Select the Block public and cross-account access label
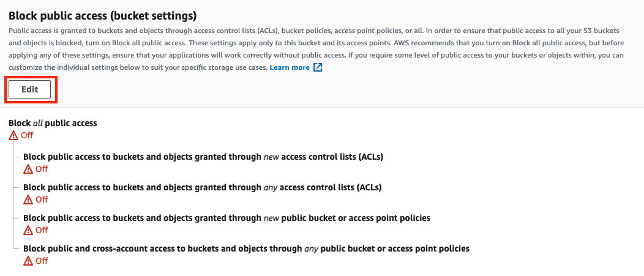Viewport: 644px width, 276px height. pyautogui.click(x=246, y=248)
